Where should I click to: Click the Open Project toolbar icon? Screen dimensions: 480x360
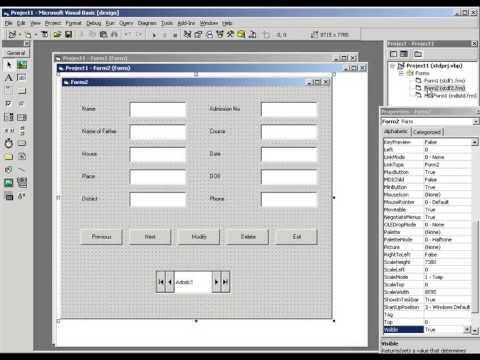(x=57, y=35)
